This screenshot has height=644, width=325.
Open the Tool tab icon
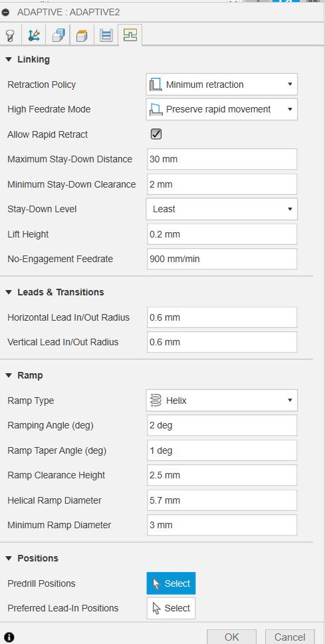(x=10, y=36)
